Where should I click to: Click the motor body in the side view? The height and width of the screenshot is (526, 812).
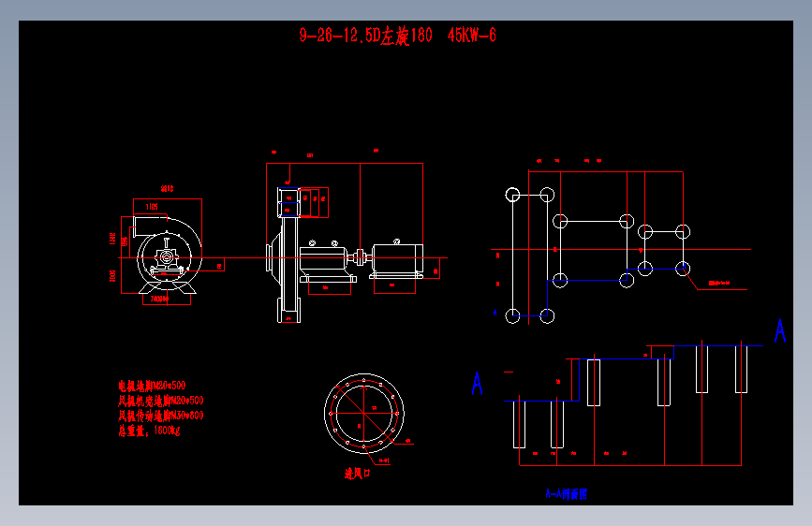click(x=397, y=259)
